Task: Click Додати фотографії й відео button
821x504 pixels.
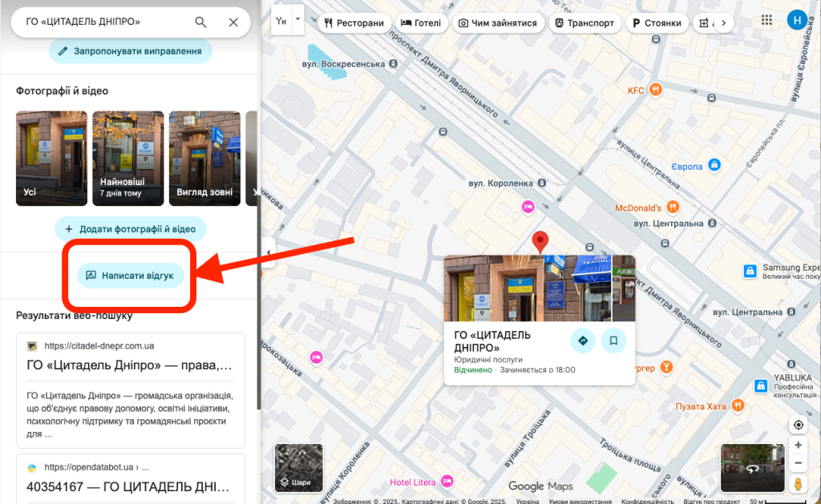Action: coord(131,229)
